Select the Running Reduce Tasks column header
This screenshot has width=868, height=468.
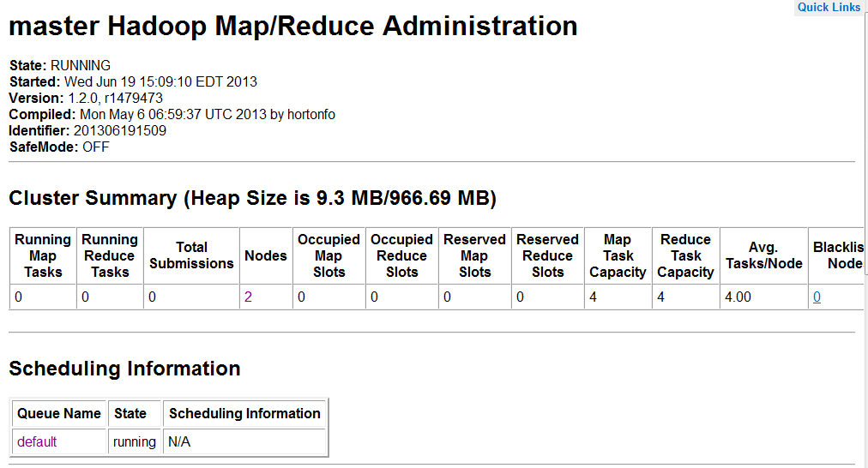tap(110, 255)
